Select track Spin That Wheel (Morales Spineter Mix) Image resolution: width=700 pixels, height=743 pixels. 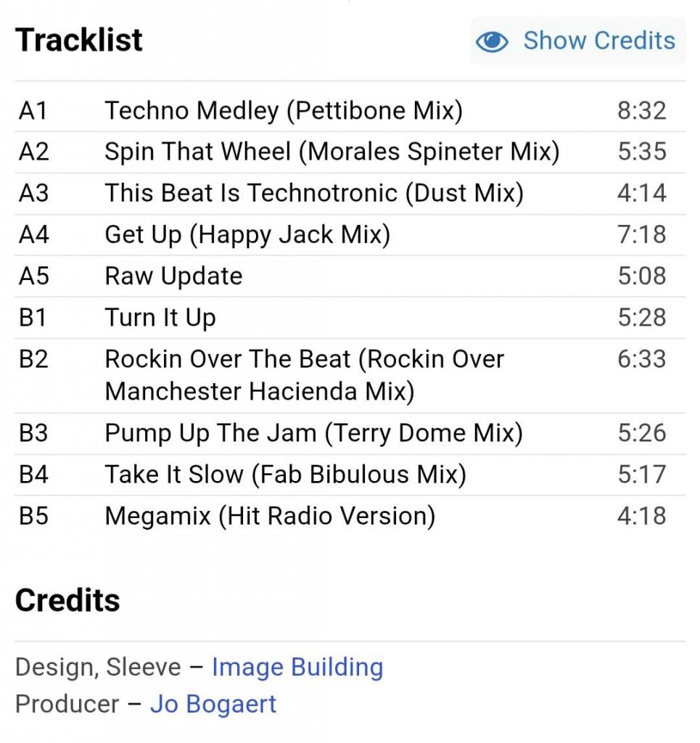(x=332, y=152)
